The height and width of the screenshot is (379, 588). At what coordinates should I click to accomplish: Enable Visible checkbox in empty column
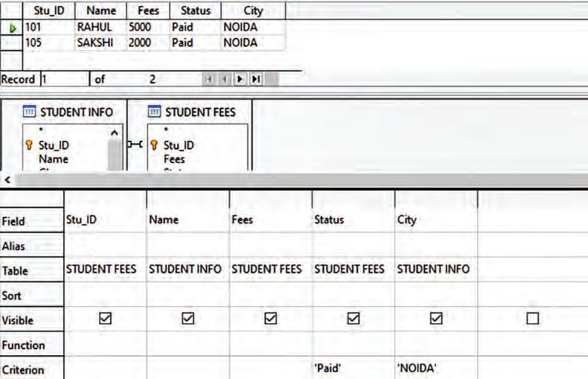click(532, 319)
